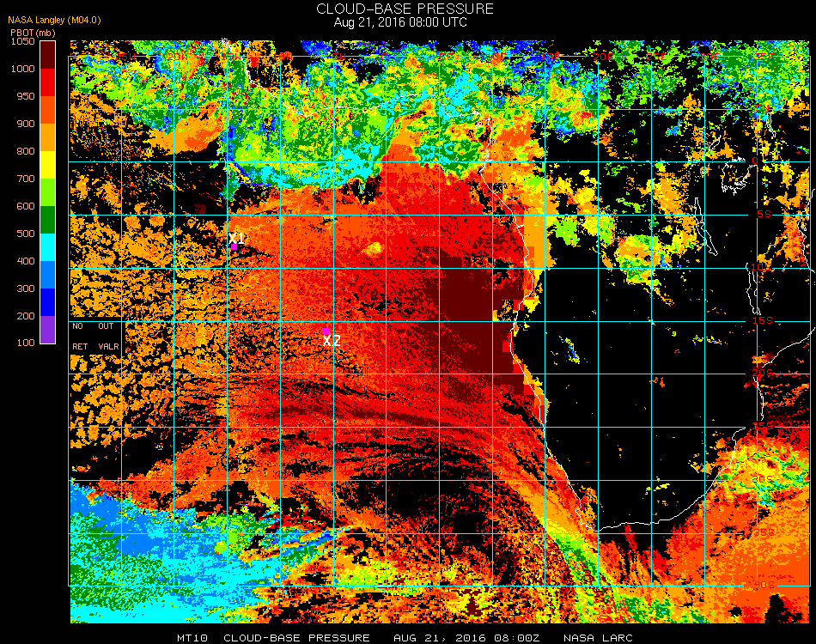Click the legend value '200'
Screen dimensions: 816x644
26,316
